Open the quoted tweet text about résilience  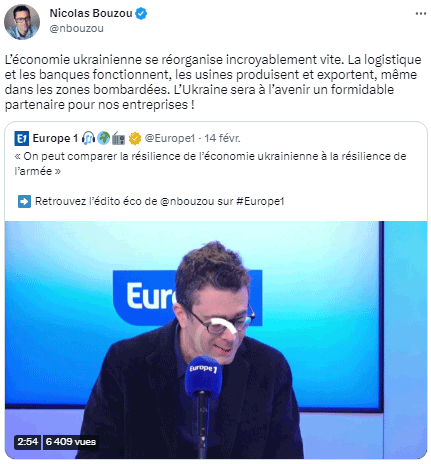tap(210, 164)
